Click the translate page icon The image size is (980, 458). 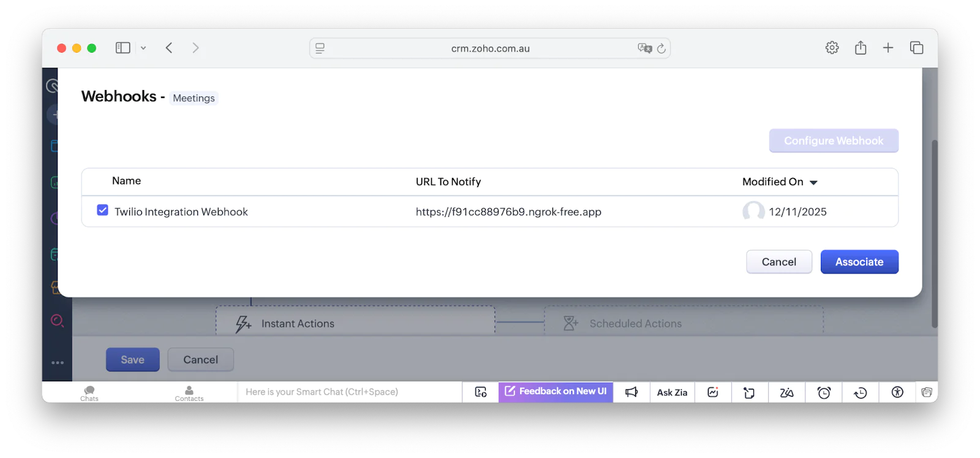pyautogui.click(x=644, y=48)
